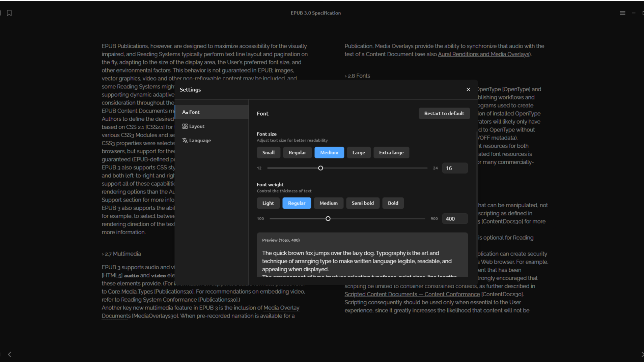Viewport: 644px width, 362px height.
Task: Open the Language settings tab
Action: pyautogui.click(x=212, y=140)
